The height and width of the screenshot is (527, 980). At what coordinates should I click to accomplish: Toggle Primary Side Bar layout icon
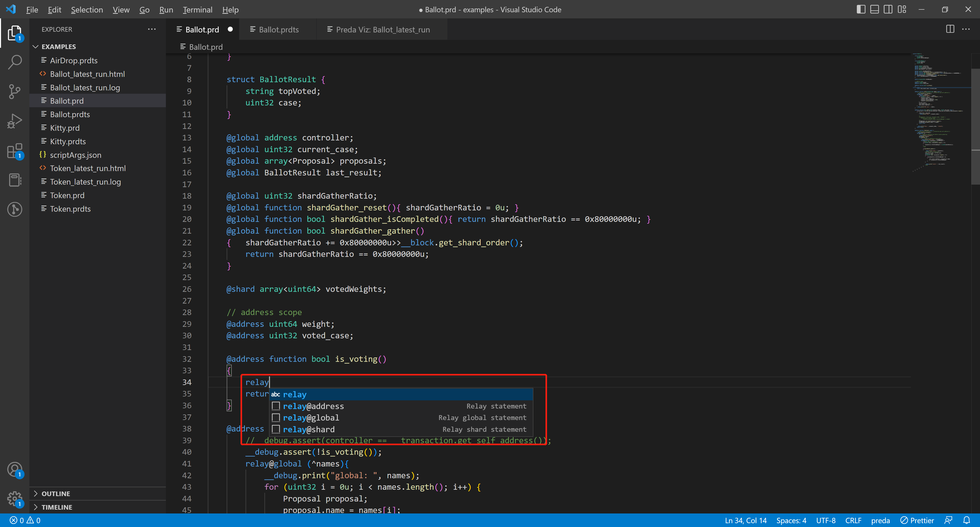tap(861, 9)
